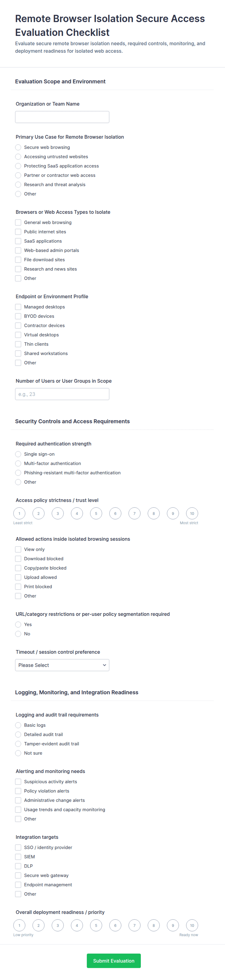Tick the SIEM integration target checkbox
This screenshot has height=980, width=225.
(x=18, y=857)
